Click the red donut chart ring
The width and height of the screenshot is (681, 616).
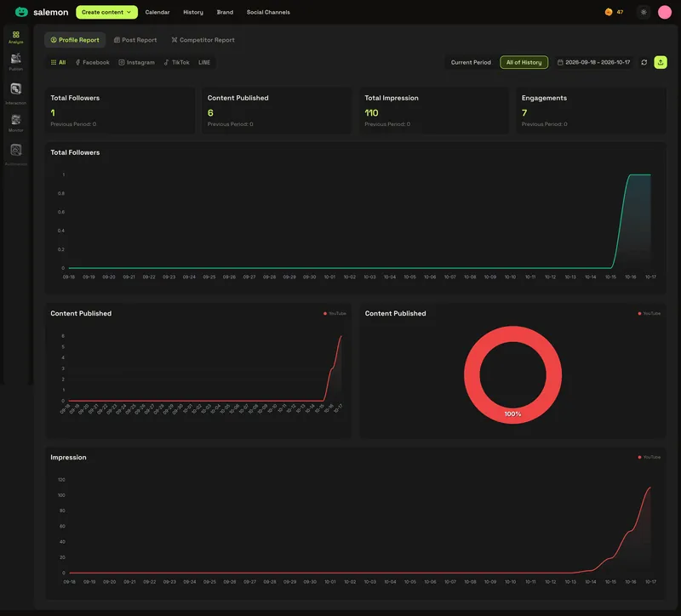[x=512, y=334]
